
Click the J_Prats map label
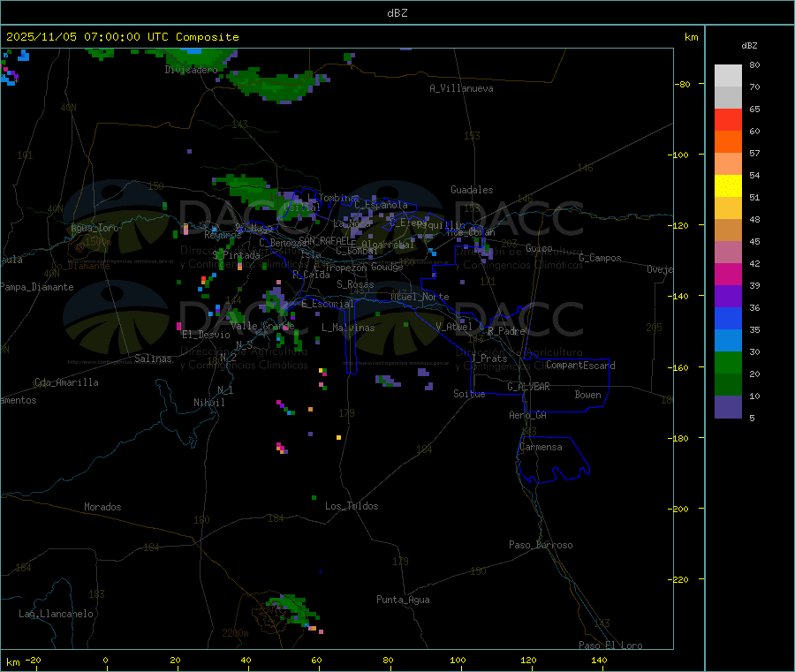[488, 359]
